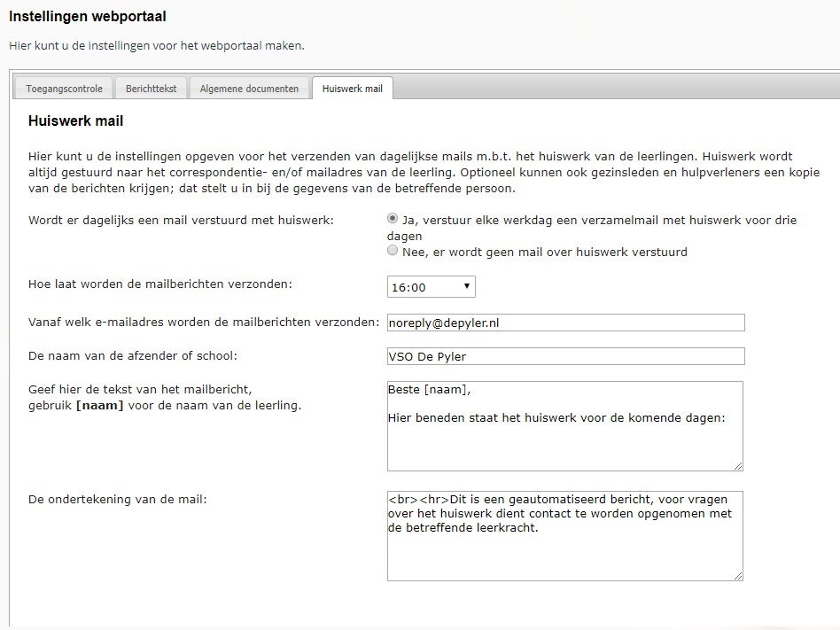Screen dimensions: 840x630
Task: Click the 'De ondertekening van de mail' label
Action: 117,499
